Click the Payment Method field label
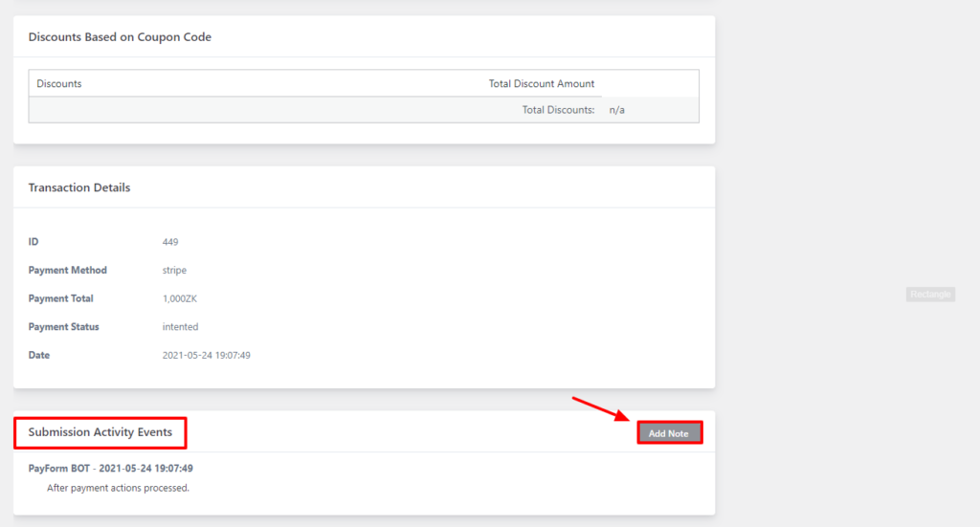This screenshot has width=980, height=527. [x=68, y=271]
